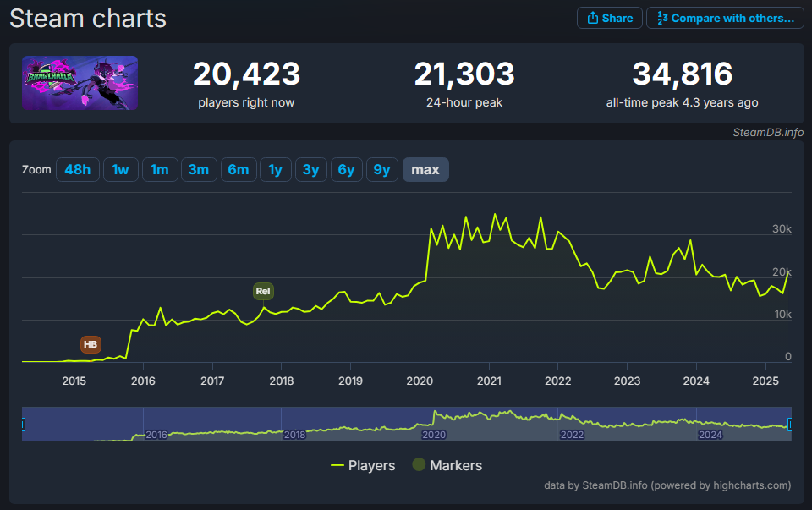Set zoom to 48h
Screen dimensions: 812x510
[78, 170]
